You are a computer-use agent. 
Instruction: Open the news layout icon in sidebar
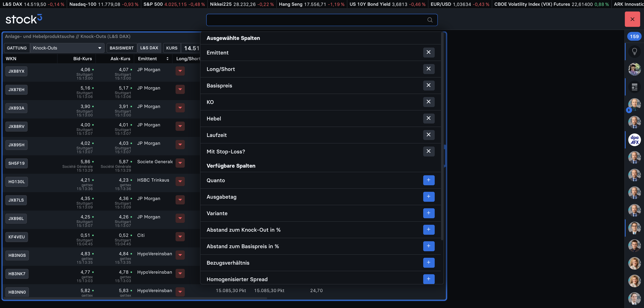(x=634, y=87)
